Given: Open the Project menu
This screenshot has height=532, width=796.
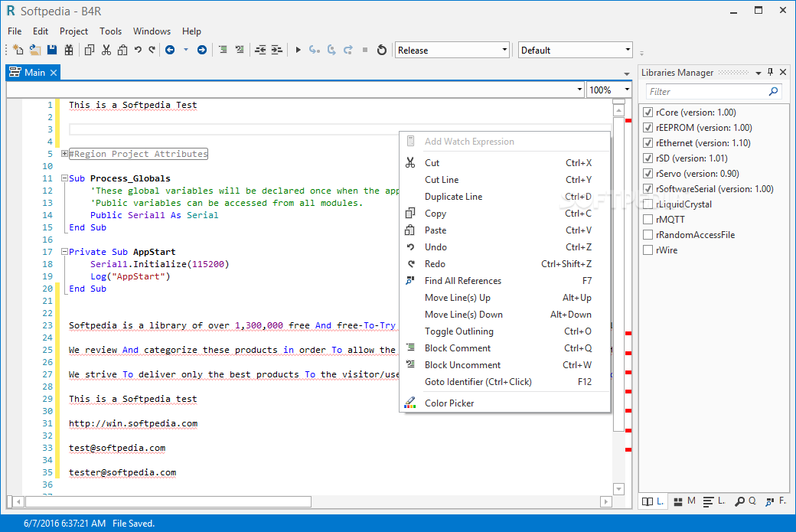Looking at the screenshot, I should click(x=73, y=31).
